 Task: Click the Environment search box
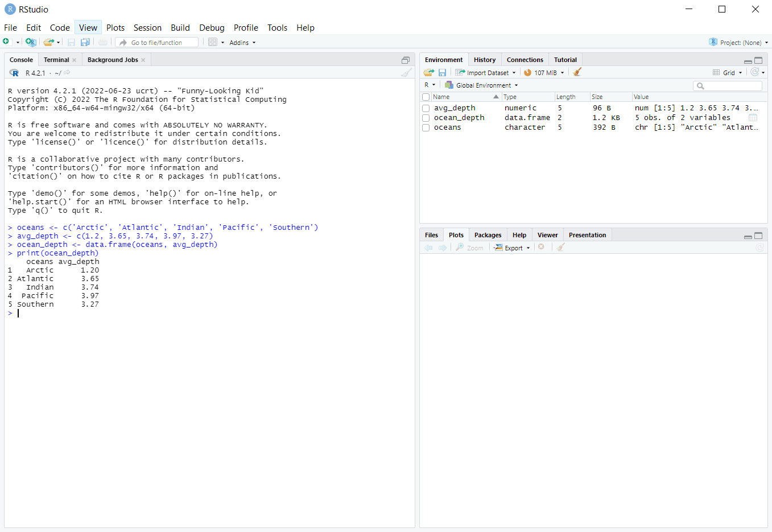click(728, 86)
